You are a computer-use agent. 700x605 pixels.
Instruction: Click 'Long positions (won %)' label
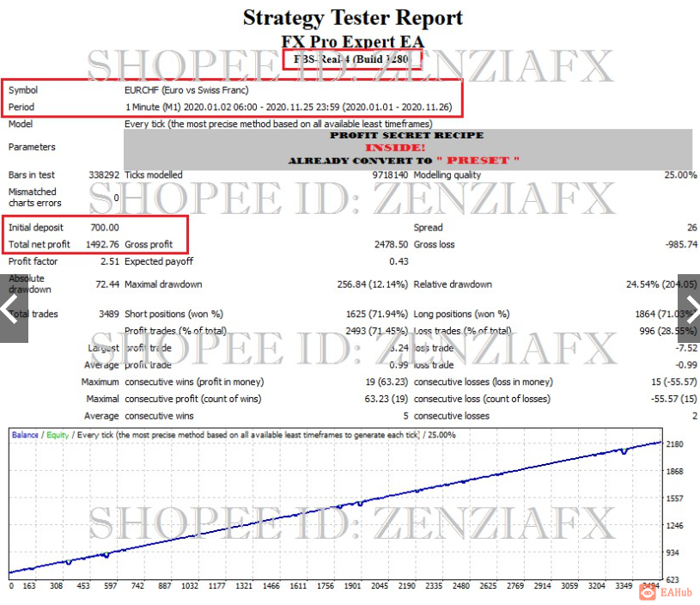point(461,315)
